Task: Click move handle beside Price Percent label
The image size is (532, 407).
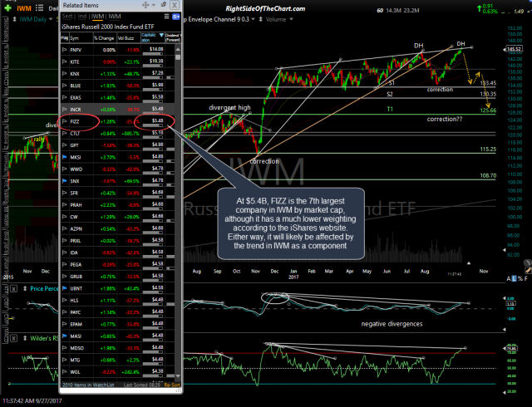Action: pos(25,288)
